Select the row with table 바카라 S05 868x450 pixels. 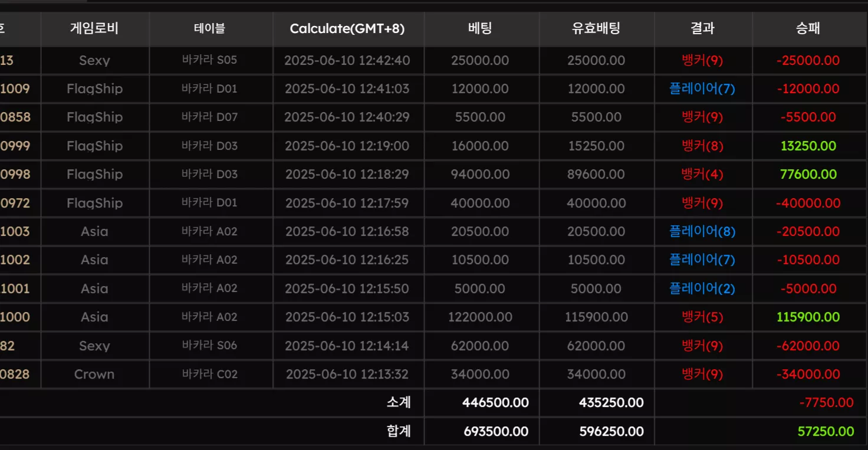pos(433,60)
